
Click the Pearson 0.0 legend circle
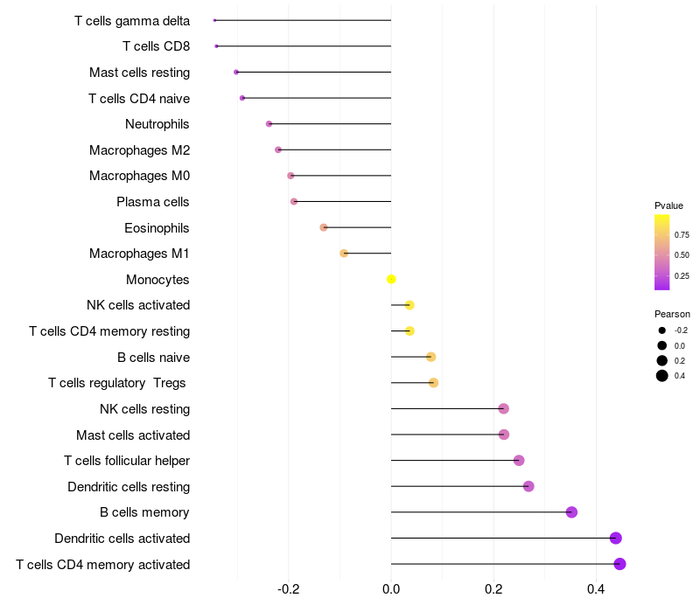pyautogui.click(x=661, y=345)
